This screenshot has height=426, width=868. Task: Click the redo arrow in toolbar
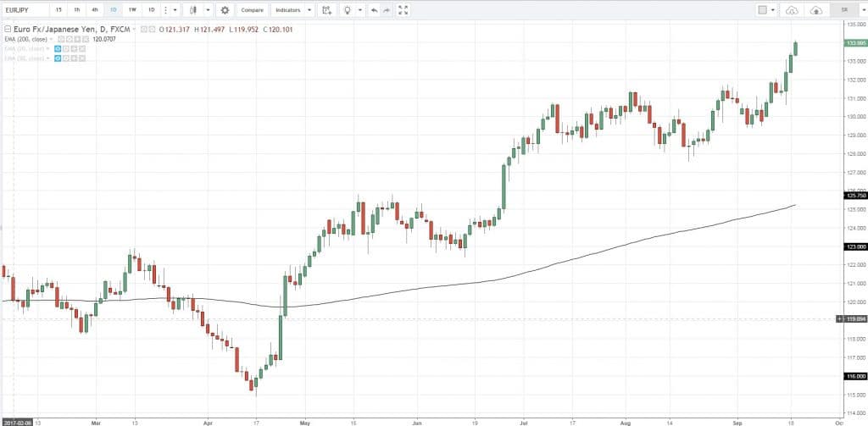(387, 10)
